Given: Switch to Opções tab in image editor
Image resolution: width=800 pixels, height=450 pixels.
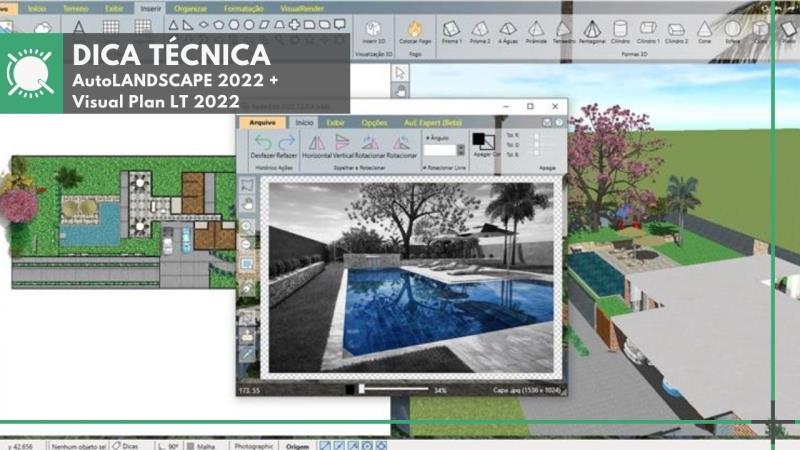Looking at the screenshot, I should coord(374,123).
